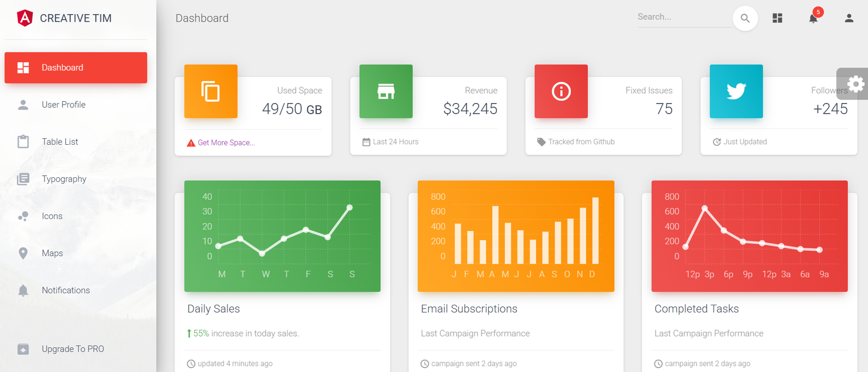
Task: Click the green store icon on Revenue card
Action: click(x=386, y=91)
